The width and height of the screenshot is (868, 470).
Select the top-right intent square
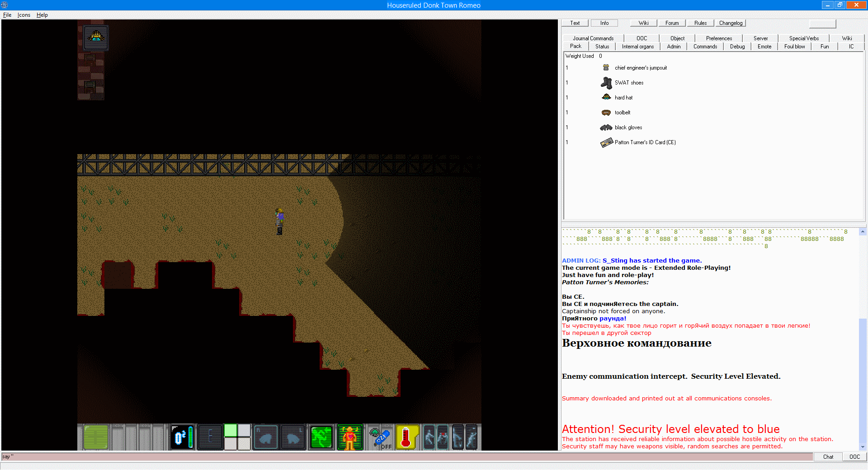[x=244, y=431]
